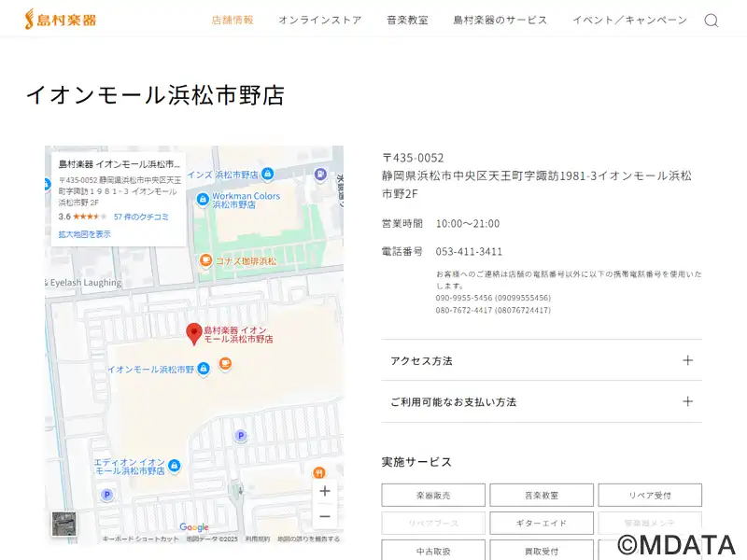The width and height of the screenshot is (747, 560).
Task: Click the 買取受付 service button
Action: [x=542, y=551]
